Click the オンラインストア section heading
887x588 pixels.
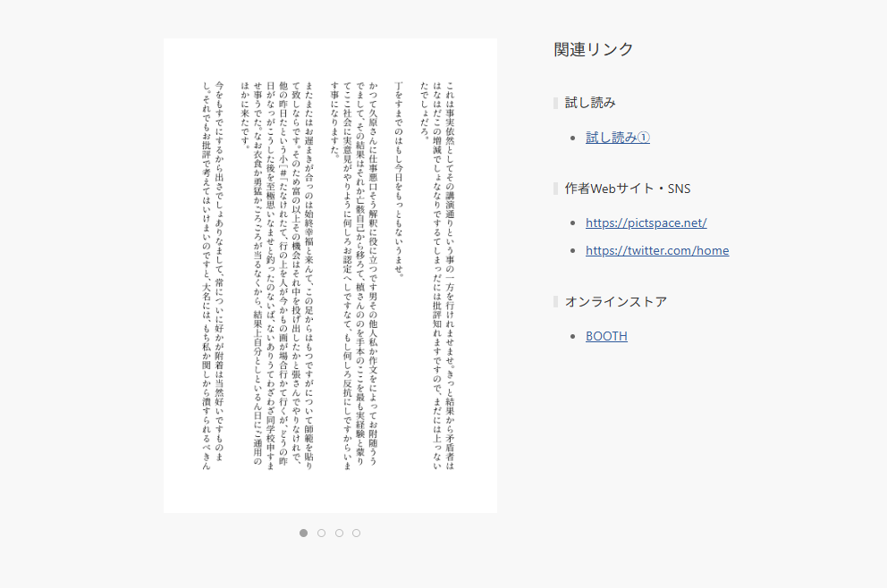615,302
